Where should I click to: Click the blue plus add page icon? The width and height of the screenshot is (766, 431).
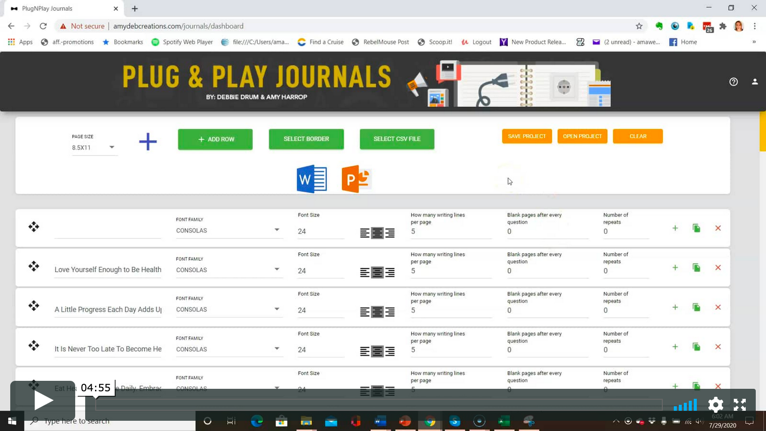148,142
